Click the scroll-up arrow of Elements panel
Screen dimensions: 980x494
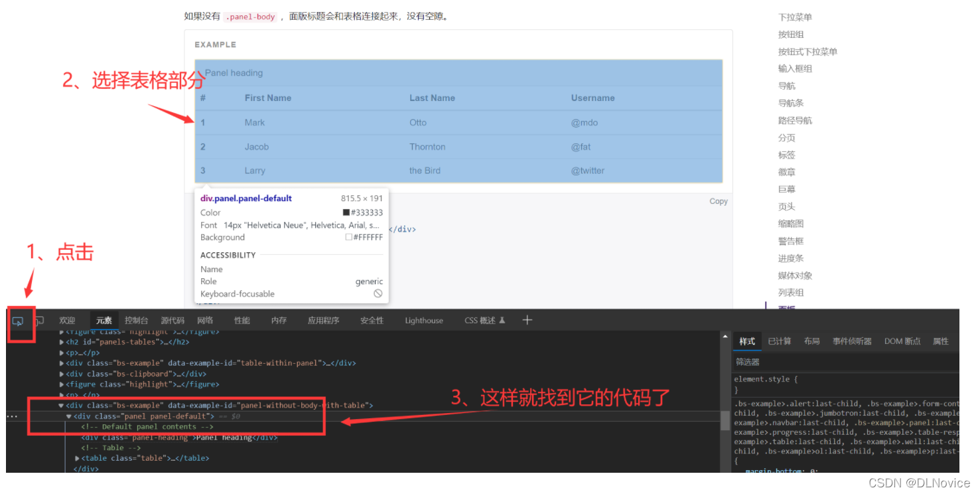725,337
